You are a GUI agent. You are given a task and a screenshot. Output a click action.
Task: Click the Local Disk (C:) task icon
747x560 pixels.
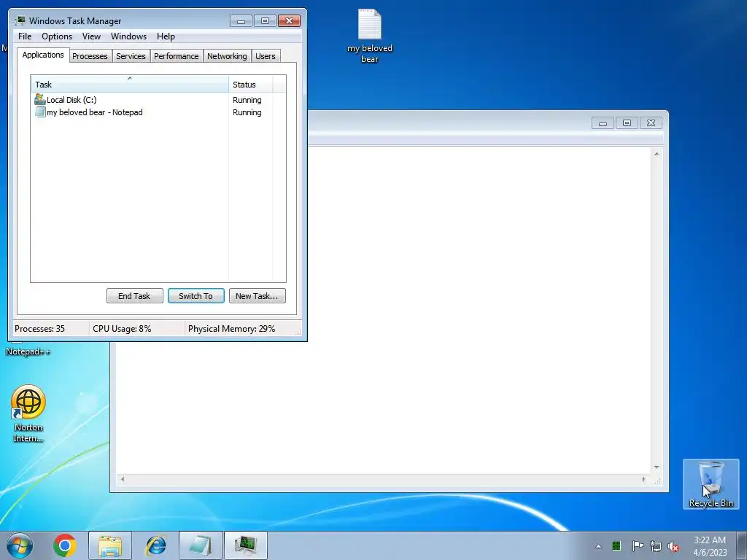[x=40, y=99]
